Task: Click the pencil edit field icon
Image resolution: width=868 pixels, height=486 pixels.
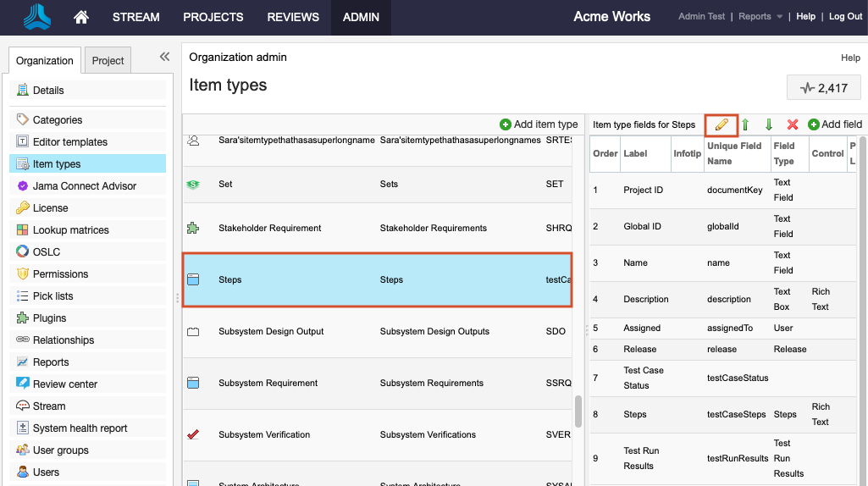Action: point(721,125)
